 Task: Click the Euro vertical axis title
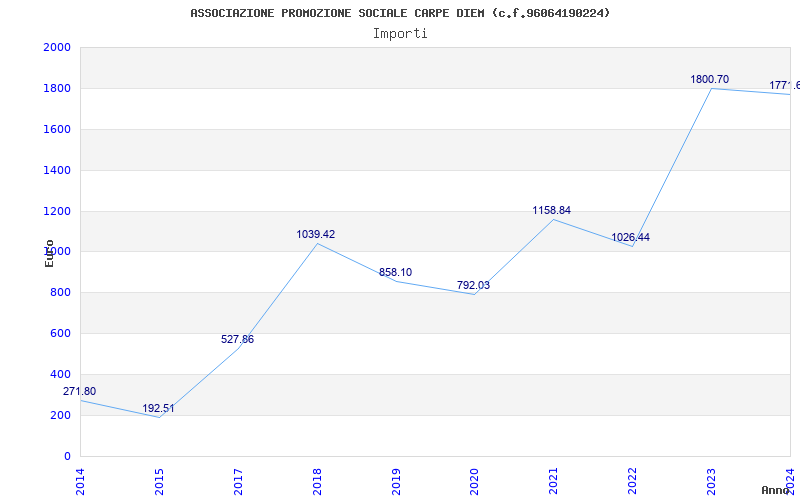(49, 253)
